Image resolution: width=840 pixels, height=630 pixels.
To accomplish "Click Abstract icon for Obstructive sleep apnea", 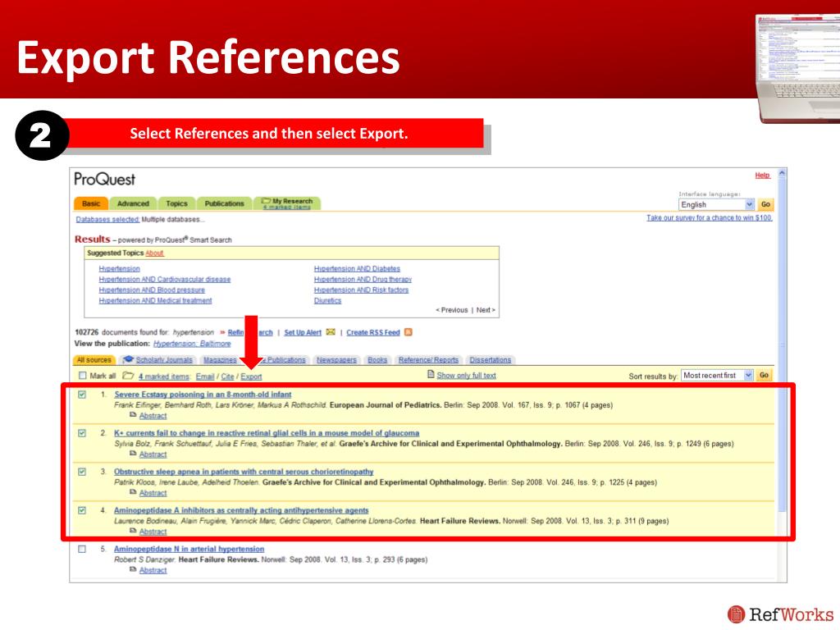I will (x=133, y=492).
